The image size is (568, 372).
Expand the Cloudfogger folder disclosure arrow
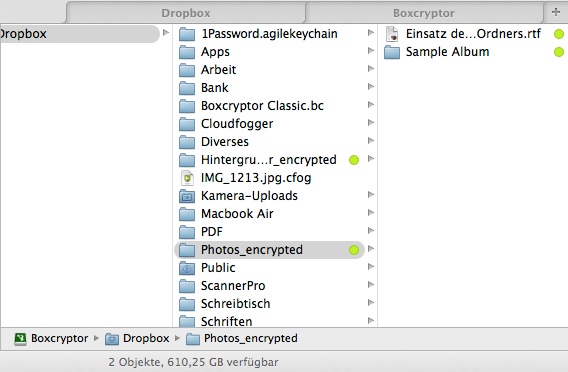pos(371,122)
